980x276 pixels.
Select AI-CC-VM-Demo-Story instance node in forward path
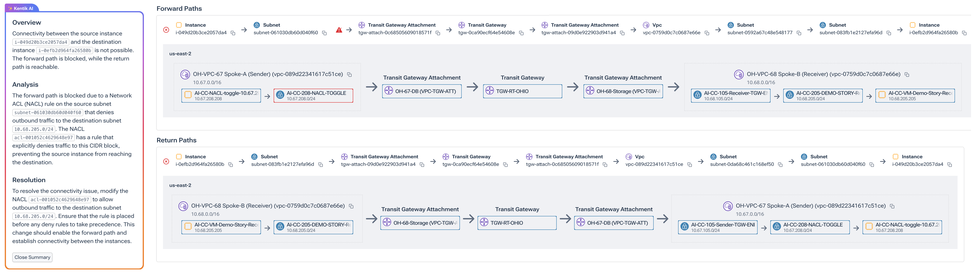[915, 96]
